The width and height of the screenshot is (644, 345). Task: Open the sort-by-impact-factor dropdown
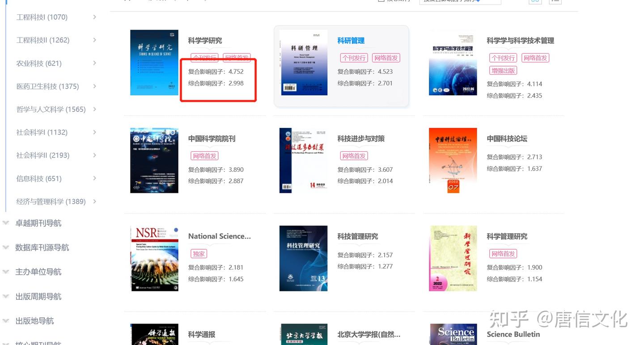(460, 1)
